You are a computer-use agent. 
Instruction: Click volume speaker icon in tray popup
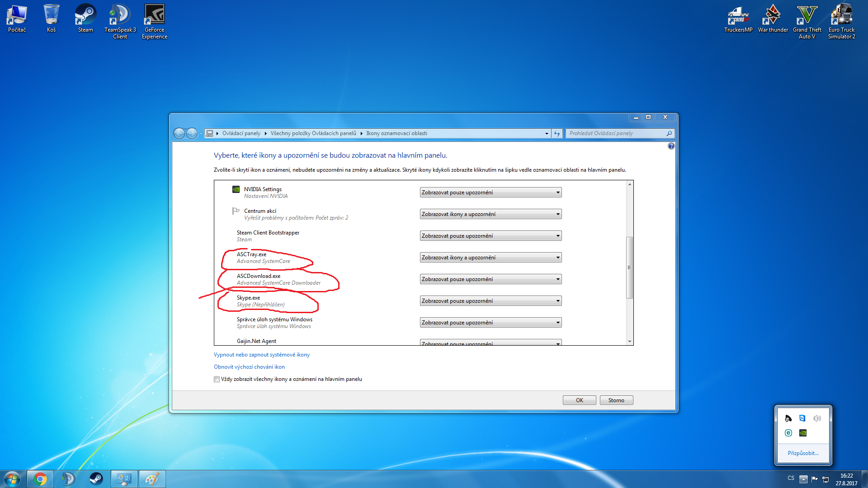point(817,418)
